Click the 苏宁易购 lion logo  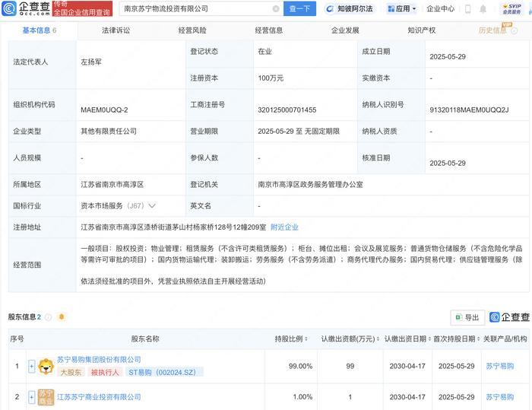(46, 366)
